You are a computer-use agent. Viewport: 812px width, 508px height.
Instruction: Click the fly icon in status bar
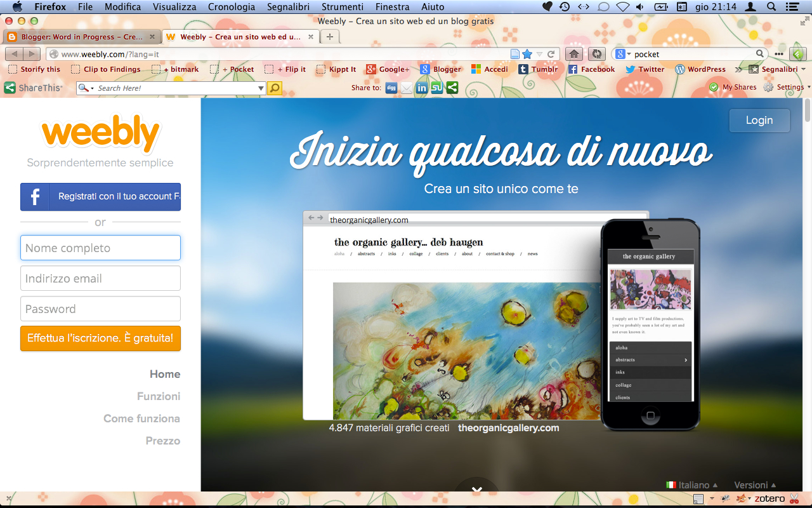726,498
